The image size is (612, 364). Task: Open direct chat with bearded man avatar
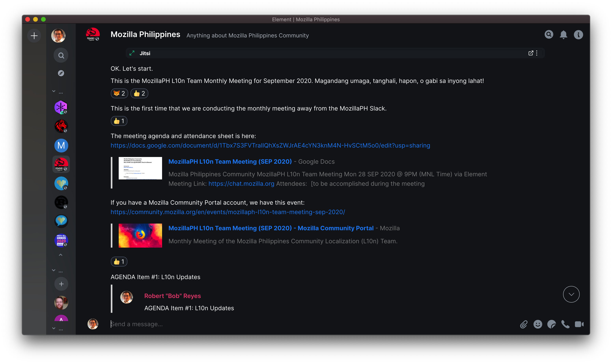(x=61, y=303)
